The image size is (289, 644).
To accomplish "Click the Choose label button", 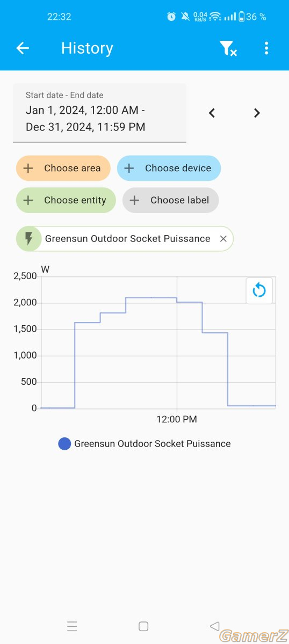I will [x=170, y=200].
